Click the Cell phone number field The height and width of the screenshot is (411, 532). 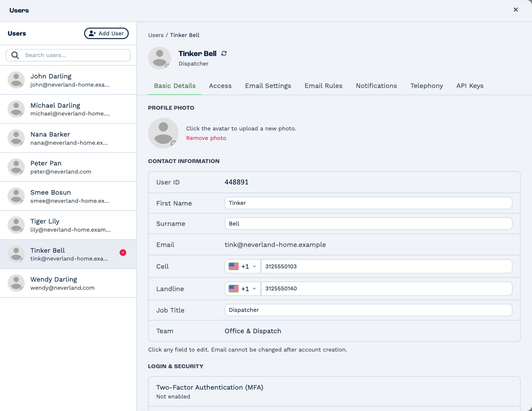pyautogui.click(x=387, y=266)
